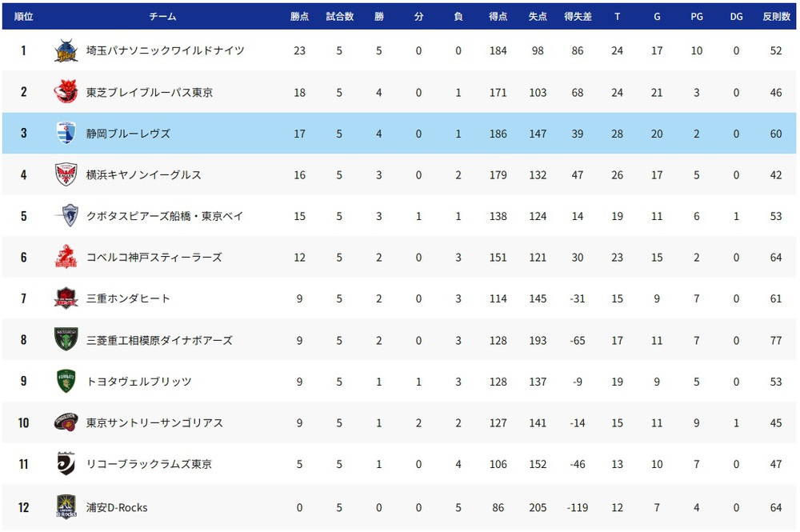
Task: Click the Toyota Verblitz team logo
Action: pyautogui.click(x=66, y=382)
